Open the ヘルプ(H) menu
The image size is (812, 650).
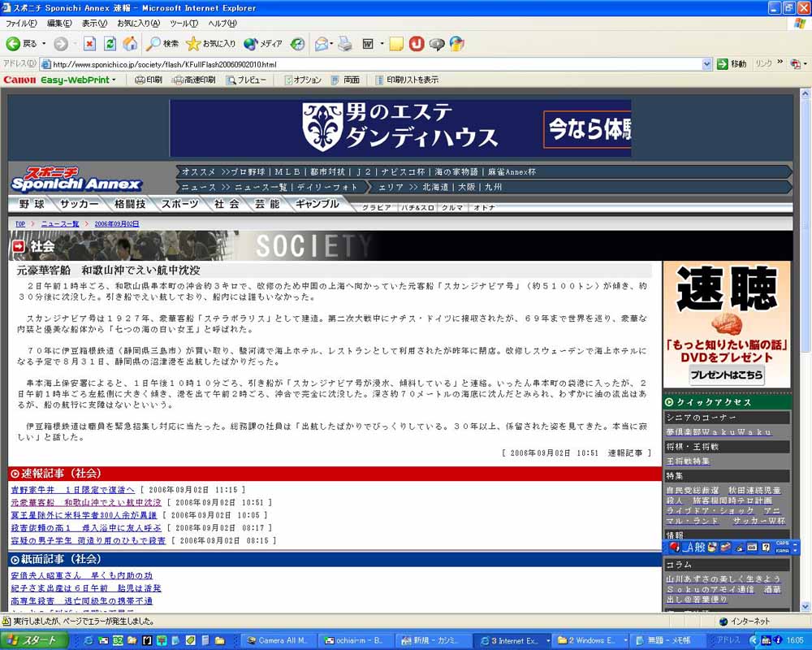coord(222,24)
